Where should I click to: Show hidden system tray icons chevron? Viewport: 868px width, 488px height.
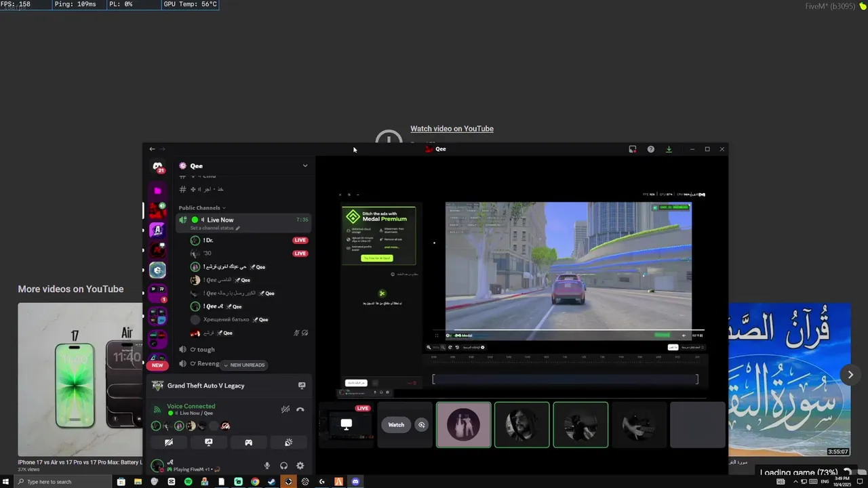point(796,482)
